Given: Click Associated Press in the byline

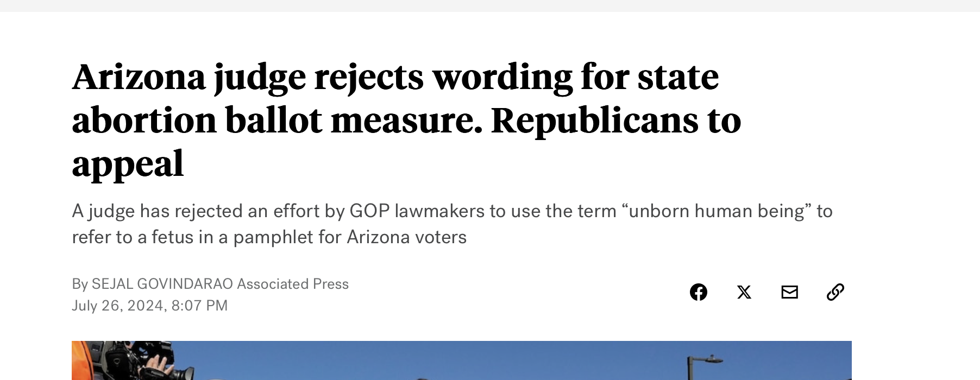Looking at the screenshot, I should coord(293,284).
